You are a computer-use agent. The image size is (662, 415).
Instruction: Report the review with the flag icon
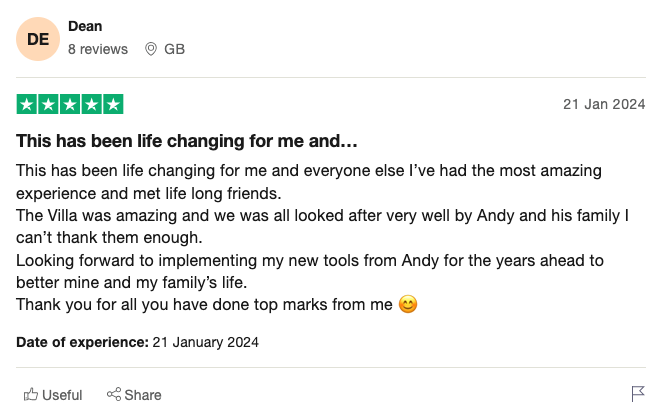point(638,394)
